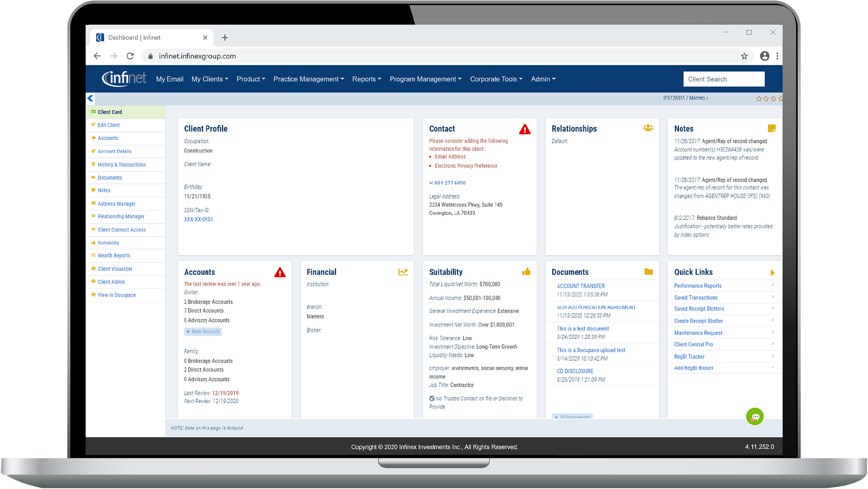This screenshot has height=489, width=868.
Task: Click the Suitability thumbs-up icon
Action: point(526,272)
